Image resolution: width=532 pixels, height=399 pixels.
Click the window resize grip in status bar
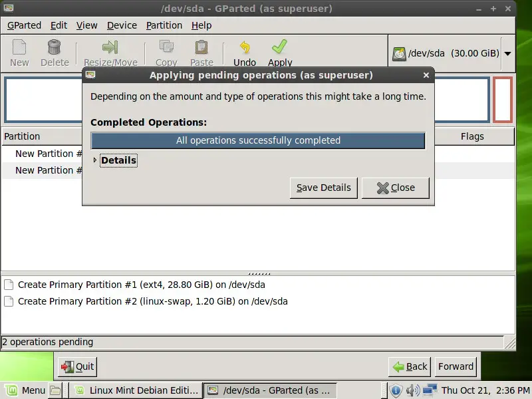509,343
